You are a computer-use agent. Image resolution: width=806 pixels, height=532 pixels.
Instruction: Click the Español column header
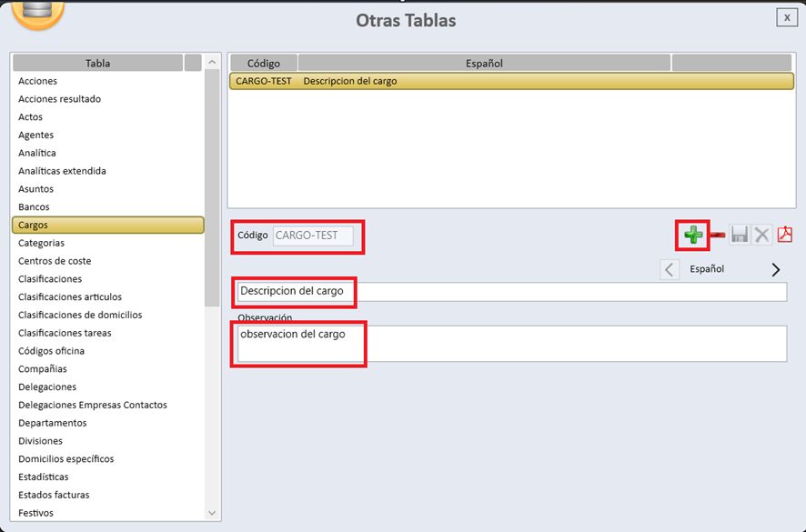pos(484,63)
